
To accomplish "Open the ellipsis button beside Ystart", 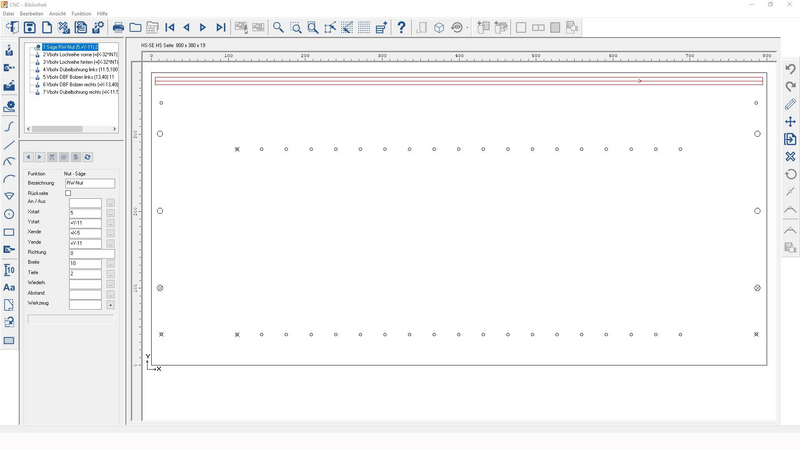I will click(110, 223).
